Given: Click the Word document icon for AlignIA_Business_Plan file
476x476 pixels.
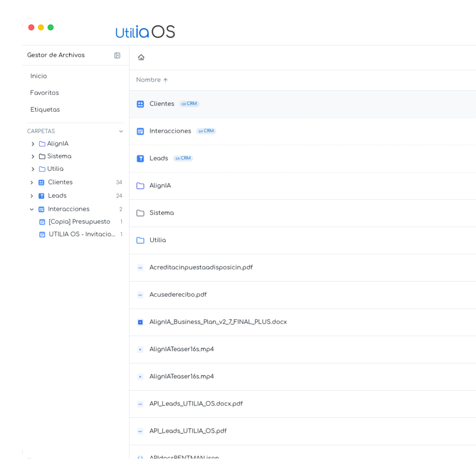Looking at the screenshot, I should click(x=140, y=322).
